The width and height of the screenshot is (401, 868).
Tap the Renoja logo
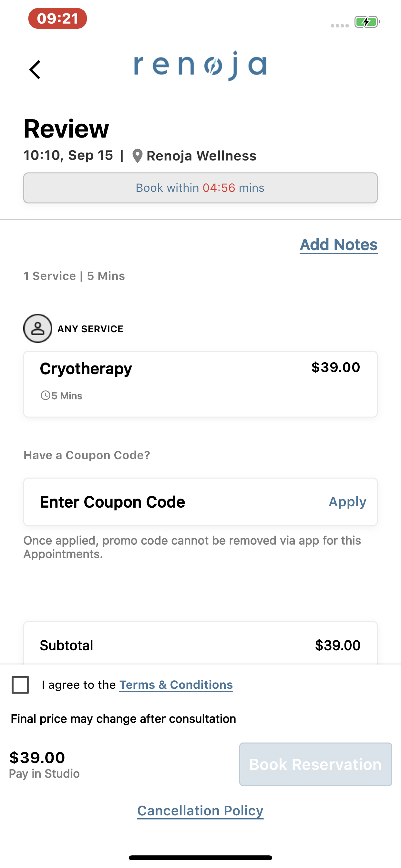point(200,66)
